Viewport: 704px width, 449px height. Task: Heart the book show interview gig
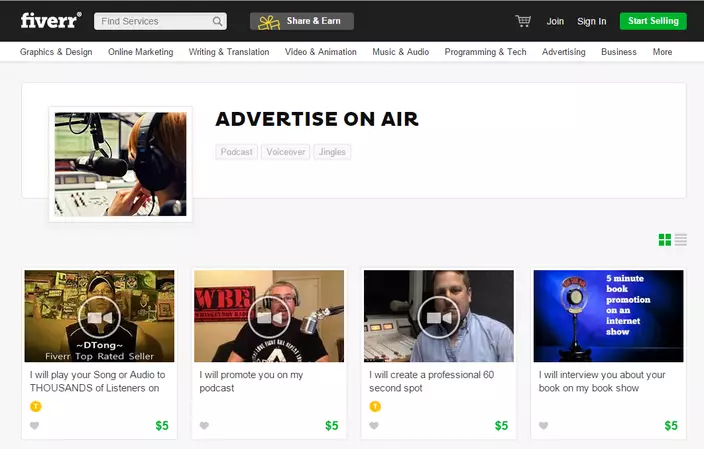(x=544, y=426)
